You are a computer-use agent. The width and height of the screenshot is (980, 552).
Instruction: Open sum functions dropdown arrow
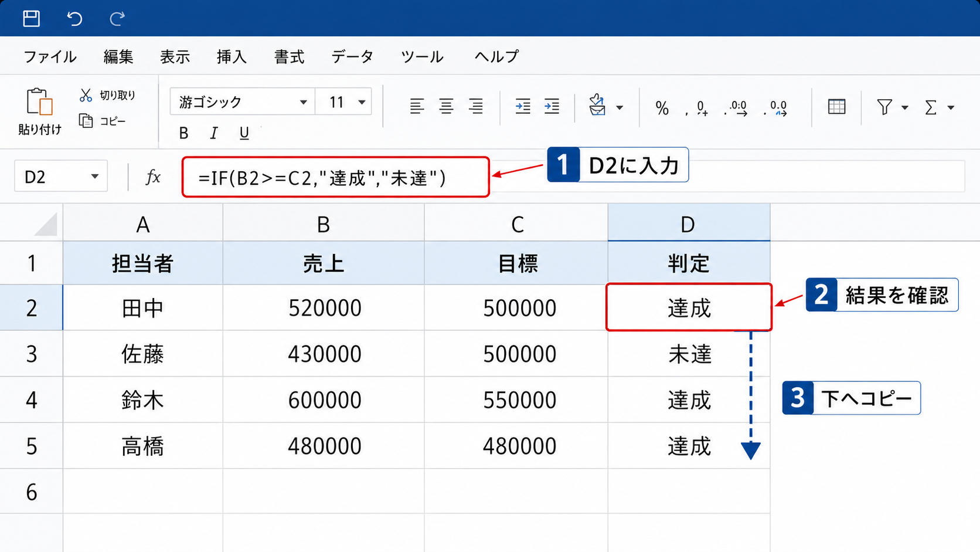tap(951, 107)
